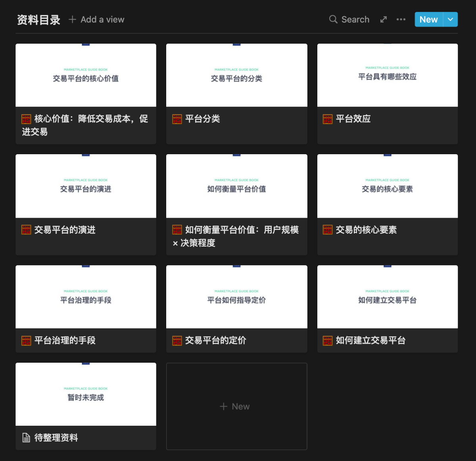Open the 交易平台的核心价值 cover thumbnail
476x461 pixels.
pos(86,75)
